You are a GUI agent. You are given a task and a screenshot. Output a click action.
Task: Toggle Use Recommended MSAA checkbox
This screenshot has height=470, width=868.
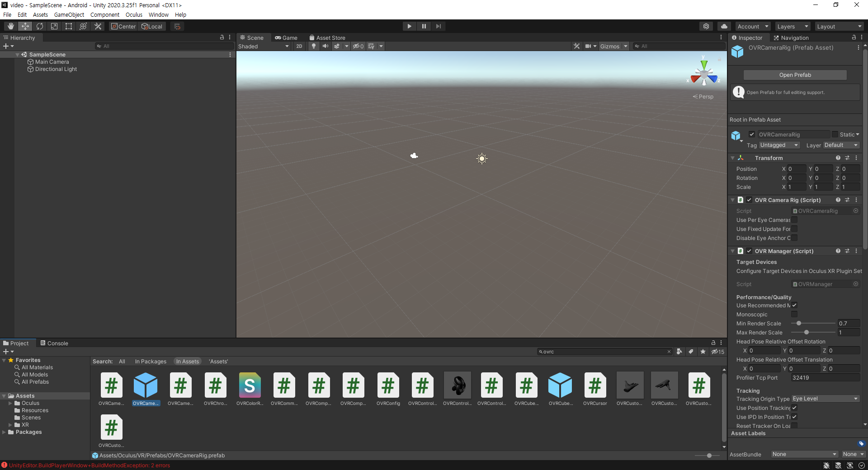[x=794, y=305]
